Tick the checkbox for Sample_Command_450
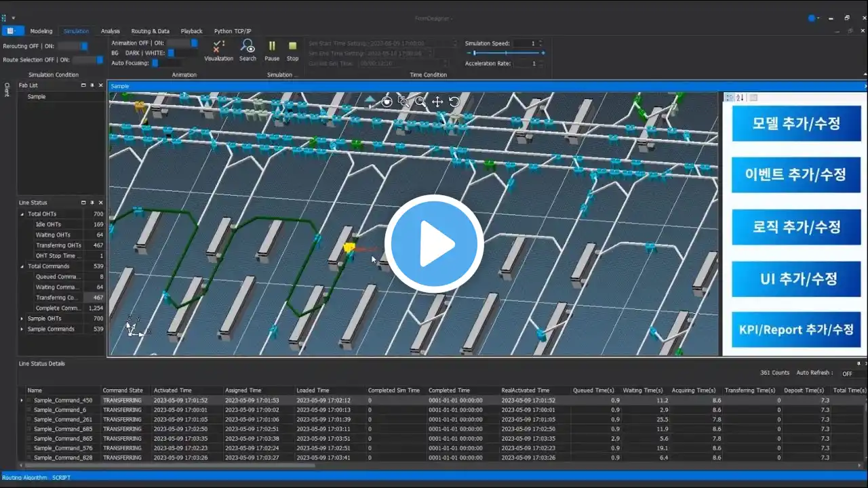The height and width of the screenshot is (488, 868). point(30,401)
